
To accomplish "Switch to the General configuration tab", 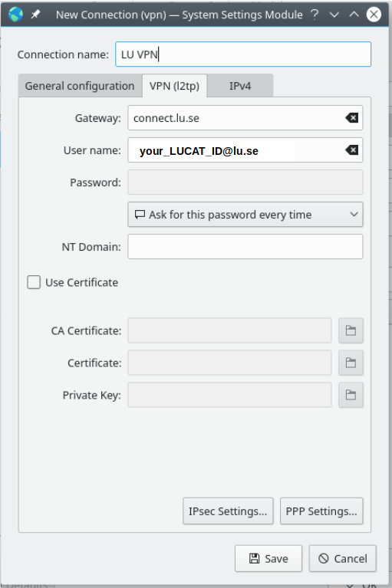I will 80,86.
